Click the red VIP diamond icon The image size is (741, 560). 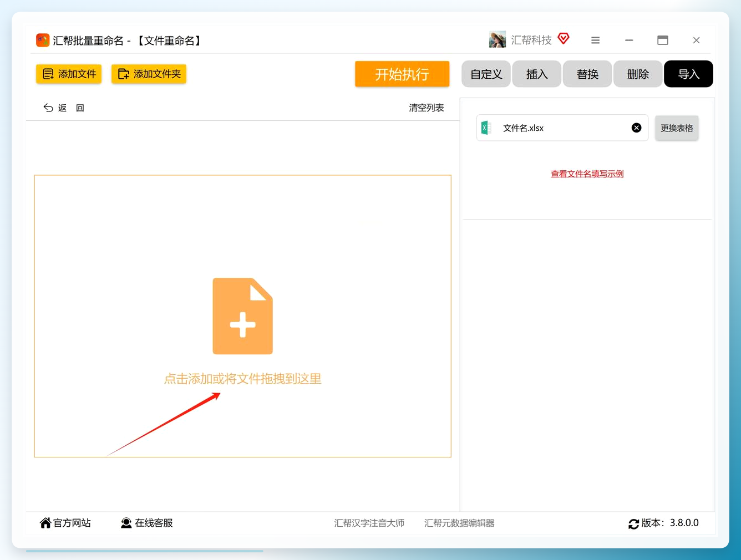click(x=564, y=38)
